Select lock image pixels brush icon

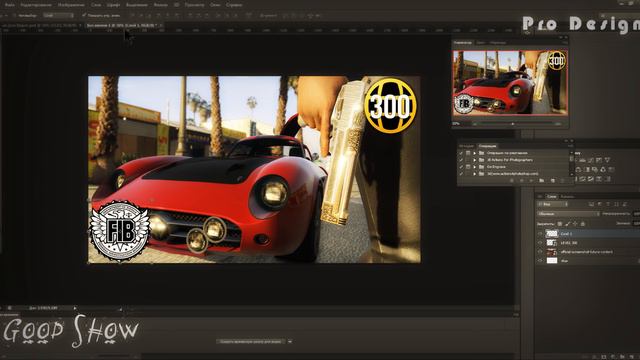coord(567,224)
